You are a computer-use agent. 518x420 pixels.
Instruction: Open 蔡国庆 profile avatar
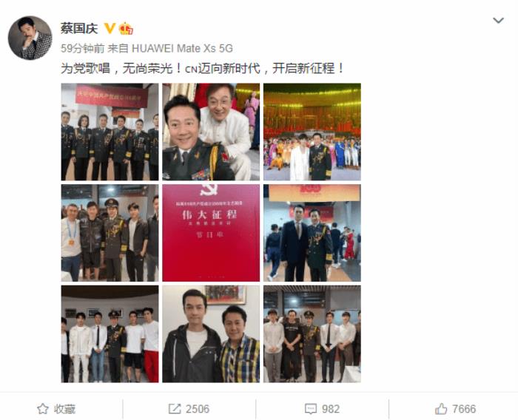30,38
